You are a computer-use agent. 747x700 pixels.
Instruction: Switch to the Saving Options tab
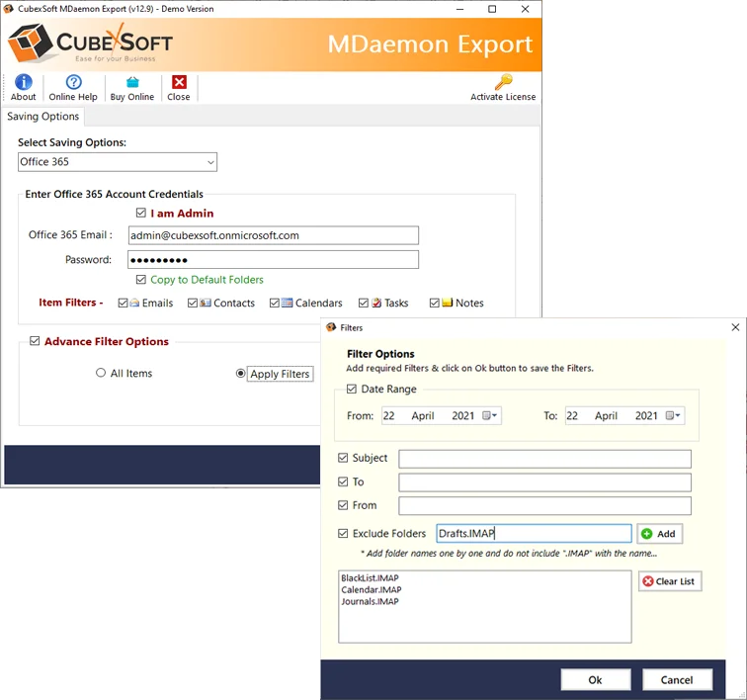[43, 117]
